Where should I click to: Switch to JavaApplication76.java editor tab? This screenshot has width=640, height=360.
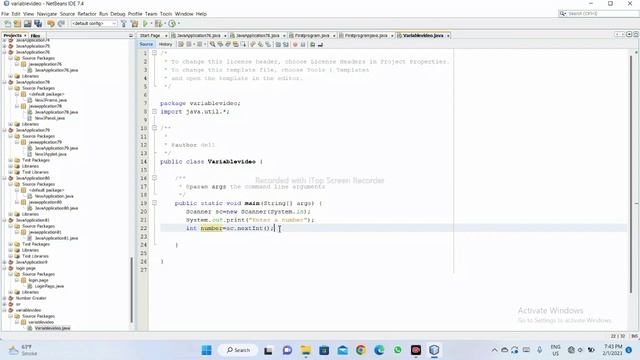199,36
